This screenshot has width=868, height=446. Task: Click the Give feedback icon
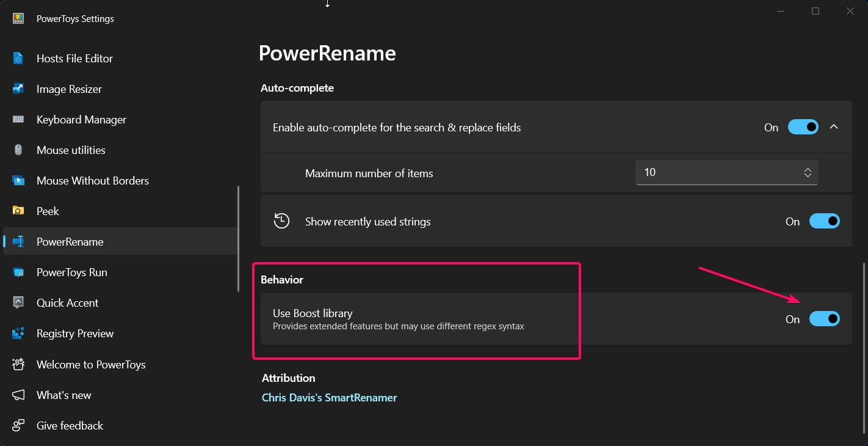point(18,426)
